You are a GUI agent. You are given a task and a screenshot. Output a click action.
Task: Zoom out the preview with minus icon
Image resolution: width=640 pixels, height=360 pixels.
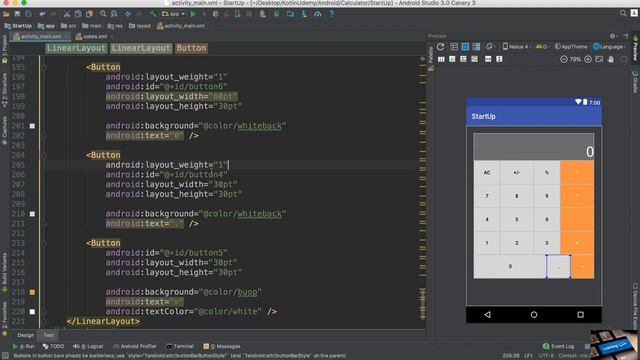pos(564,59)
